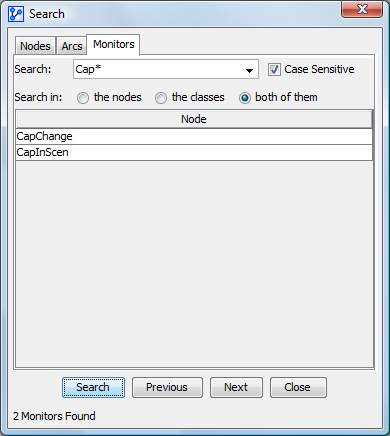Close the Search window with the X

(362, 9)
